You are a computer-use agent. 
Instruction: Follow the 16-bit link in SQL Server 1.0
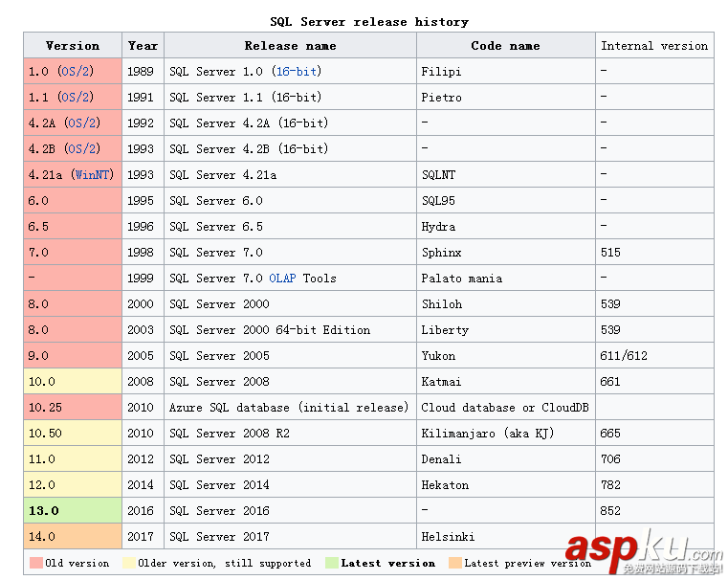click(x=297, y=71)
